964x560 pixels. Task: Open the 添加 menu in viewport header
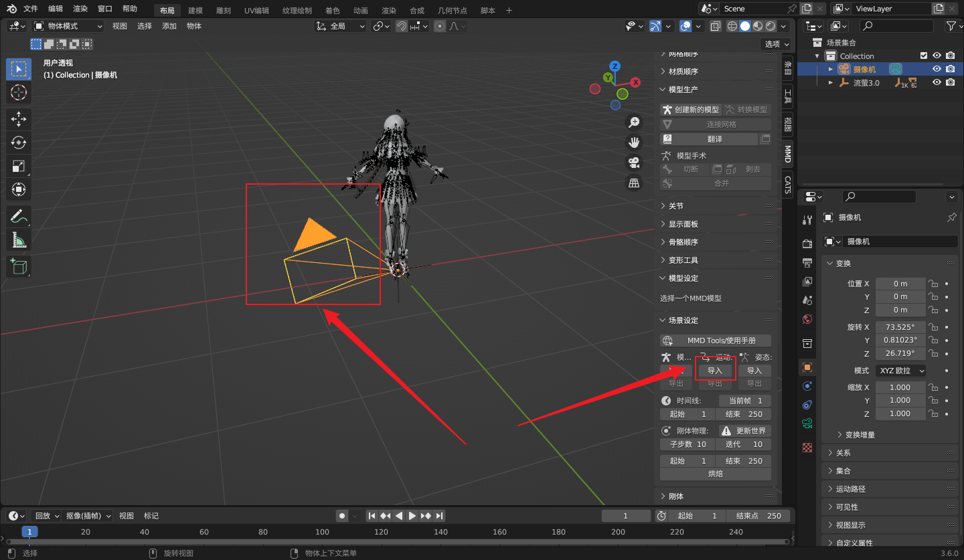(169, 26)
